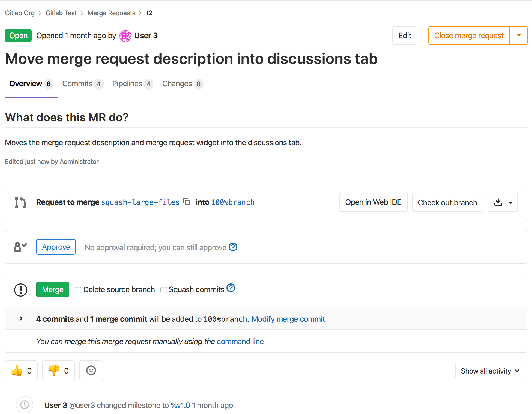Expand the commits count disclosure row
The image size is (532, 414).
21,318
